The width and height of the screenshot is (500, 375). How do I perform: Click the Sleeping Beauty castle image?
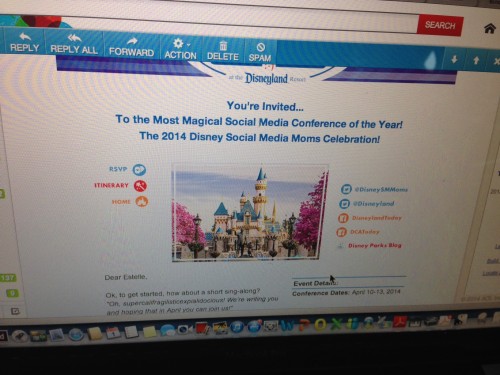coord(249,212)
